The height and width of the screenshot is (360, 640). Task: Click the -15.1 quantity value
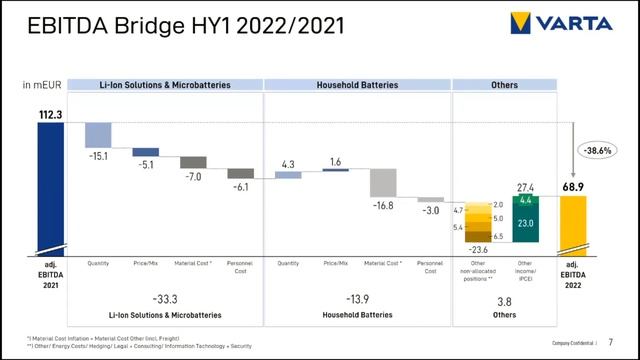point(98,156)
